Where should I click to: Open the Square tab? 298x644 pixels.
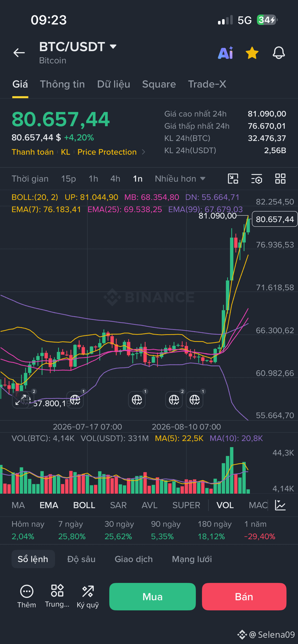click(x=159, y=84)
